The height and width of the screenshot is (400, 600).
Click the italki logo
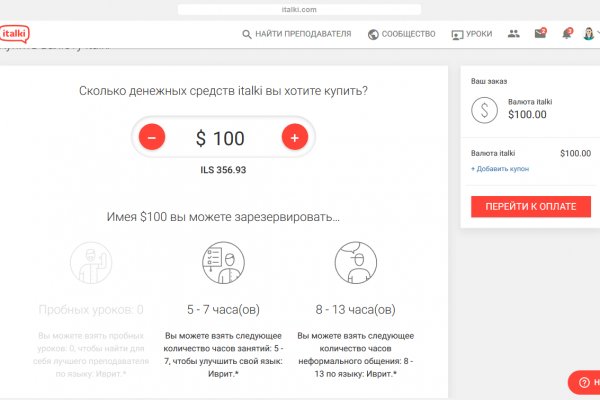(x=13, y=34)
